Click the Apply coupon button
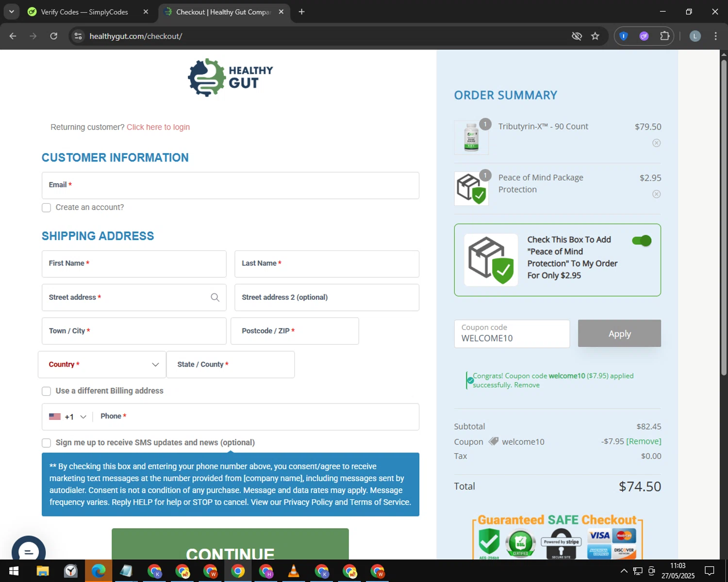Viewport: 728px width, 582px height. (619, 333)
